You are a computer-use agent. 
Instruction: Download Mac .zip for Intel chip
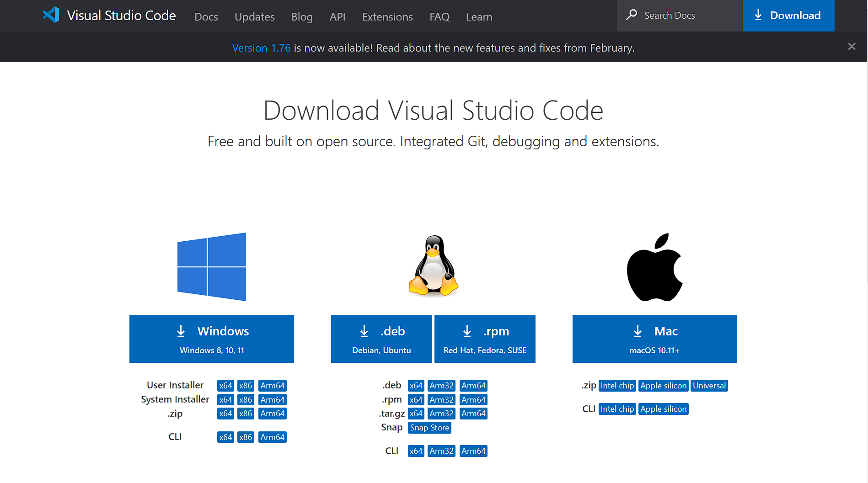pos(617,386)
